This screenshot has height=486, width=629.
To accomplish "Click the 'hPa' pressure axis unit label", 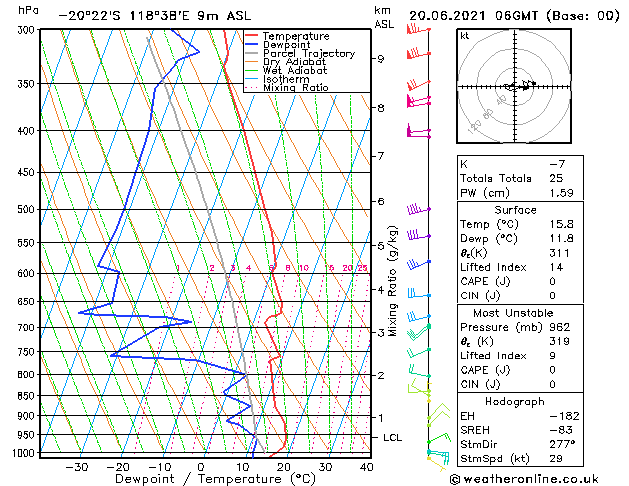I will pos(28,11).
